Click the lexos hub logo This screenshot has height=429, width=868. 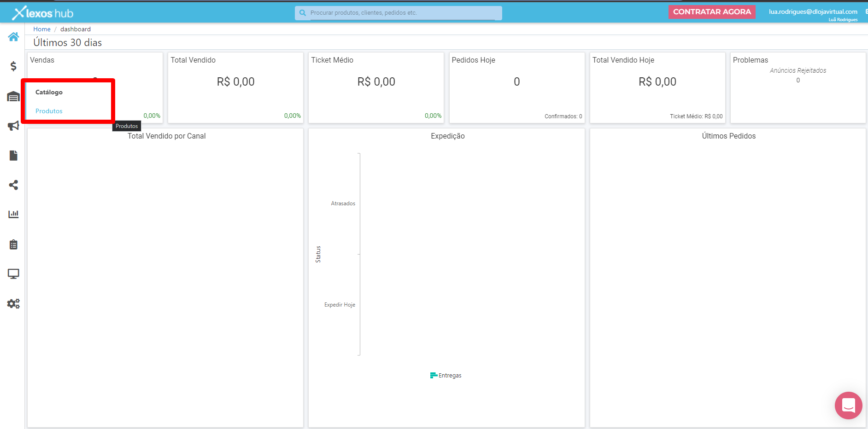(43, 13)
